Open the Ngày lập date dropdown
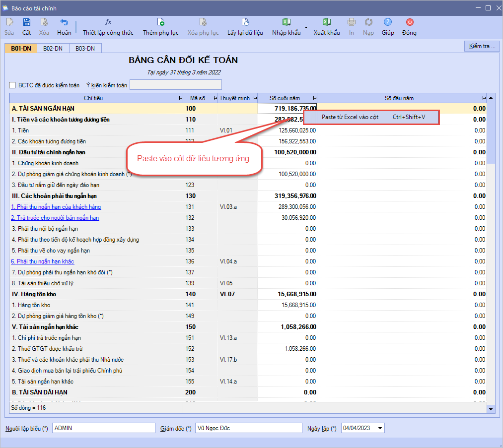The height and width of the screenshot is (448, 503). point(380,428)
